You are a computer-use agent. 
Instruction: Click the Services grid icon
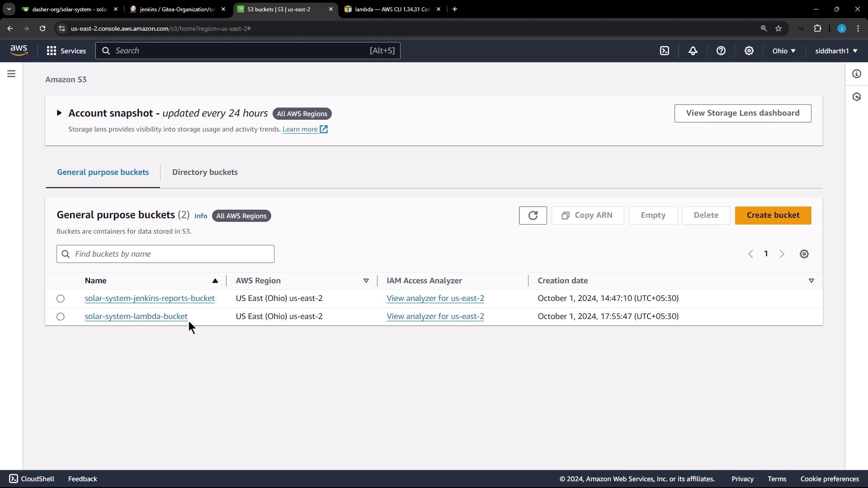tap(52, 51)
